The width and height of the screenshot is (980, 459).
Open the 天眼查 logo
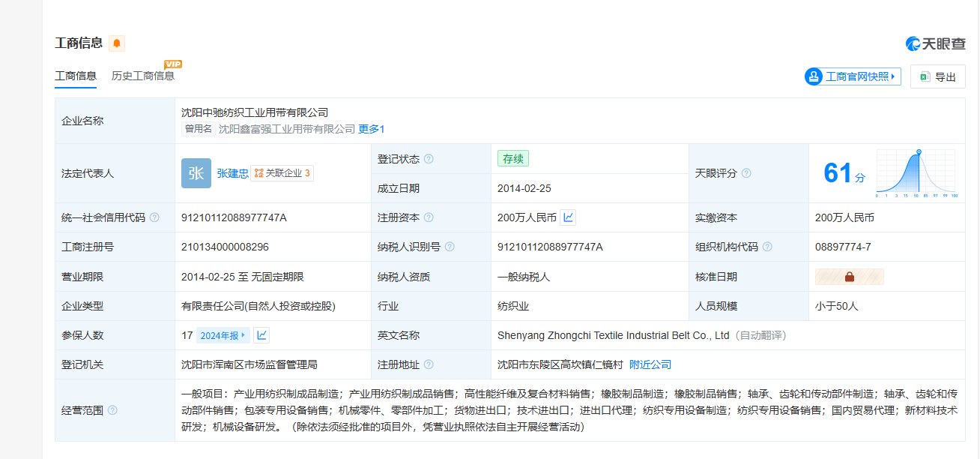tap(936, 43)
